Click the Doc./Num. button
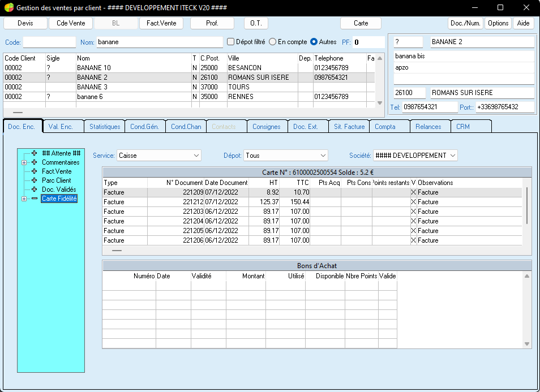This screenshot has width=540, height=392. (x=465, y=23)
